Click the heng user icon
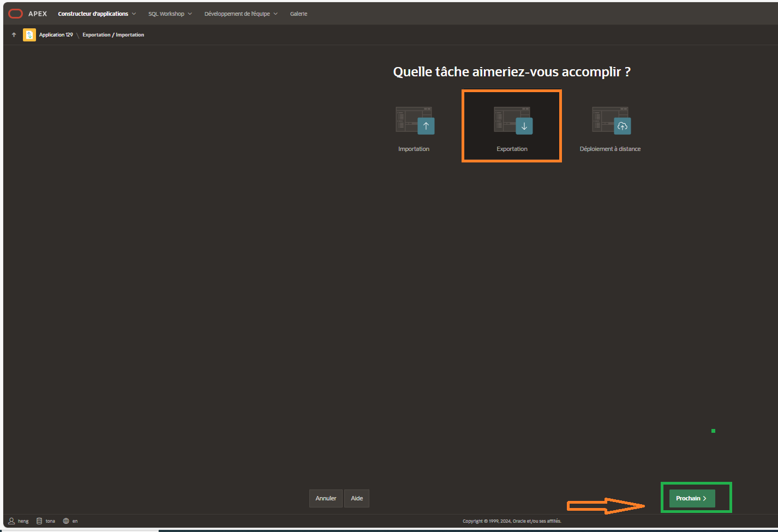Screen dimensions: 778x532 coord(11,521)
